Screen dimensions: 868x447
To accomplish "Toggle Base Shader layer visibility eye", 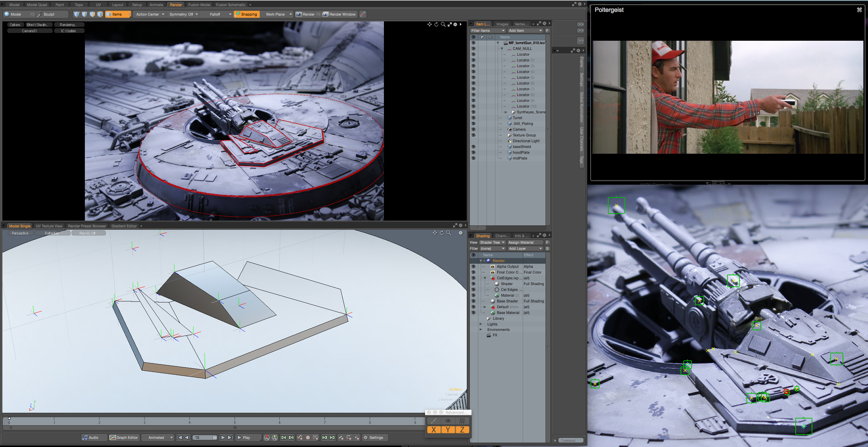I will [473, 301].
